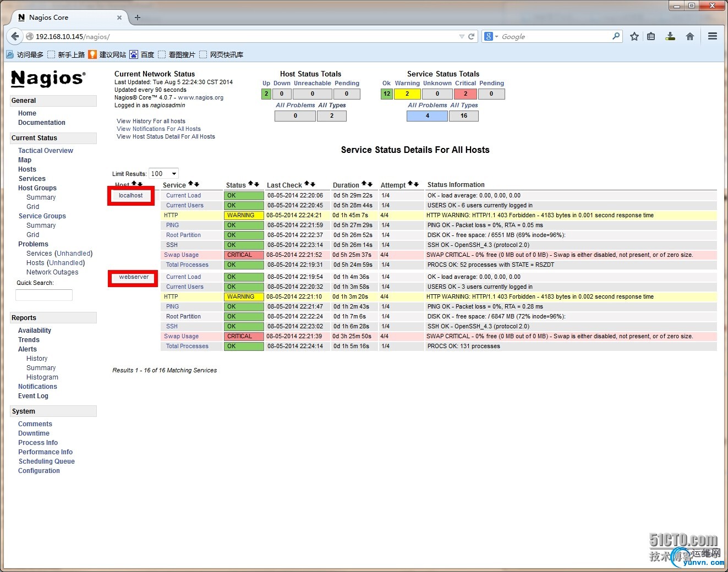Image resolution: width=728 pixels, height=572 pixels.
Task: Open the downloads panel icon
Action: (670, 37)
